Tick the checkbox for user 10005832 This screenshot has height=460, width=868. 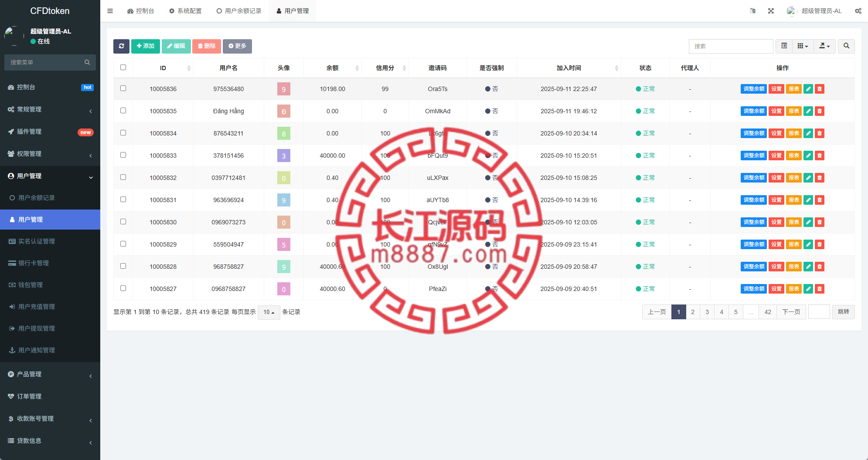123,177
